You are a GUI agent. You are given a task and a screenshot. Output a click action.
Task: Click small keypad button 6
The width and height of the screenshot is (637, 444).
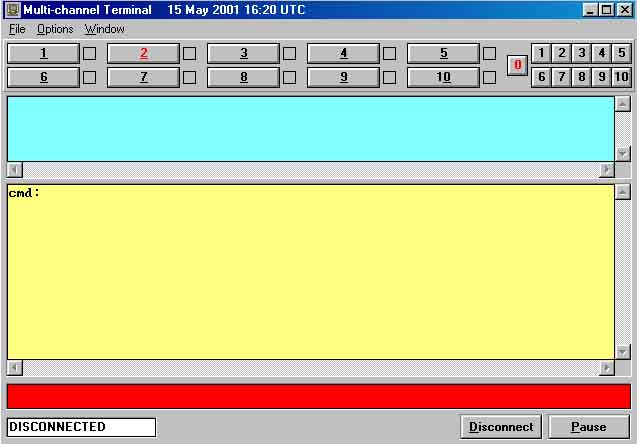541,77
